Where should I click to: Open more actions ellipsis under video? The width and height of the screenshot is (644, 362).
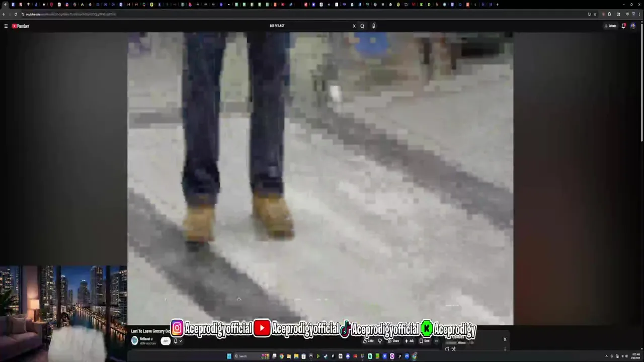(x=436, y=341)
